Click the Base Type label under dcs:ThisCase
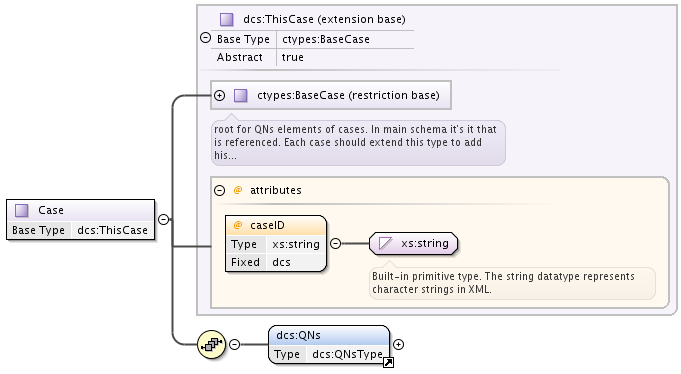 243,40
